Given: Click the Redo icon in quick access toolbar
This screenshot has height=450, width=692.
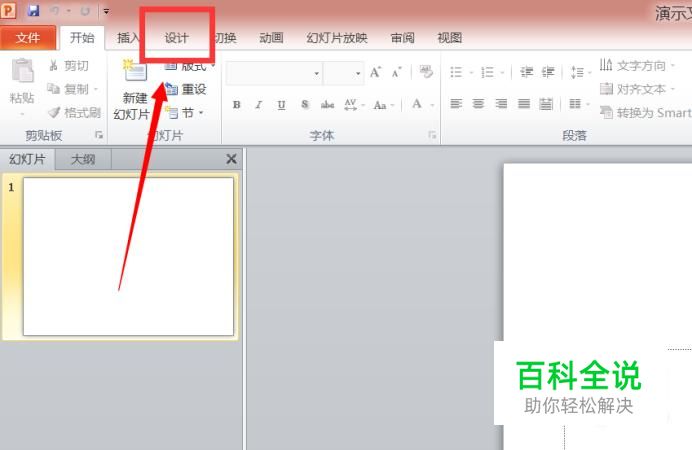Looking at the screenshot, I should pyautogui.click(x=85, y=11).
